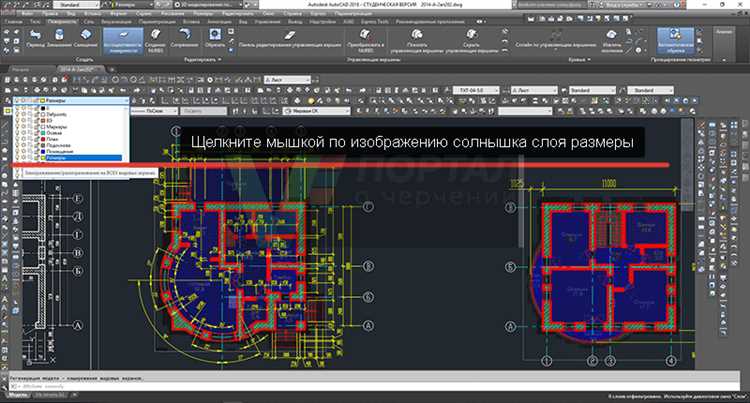Select the Маркеры layer row
This screenshot has height=403, width=750.
tap(68, 127)
